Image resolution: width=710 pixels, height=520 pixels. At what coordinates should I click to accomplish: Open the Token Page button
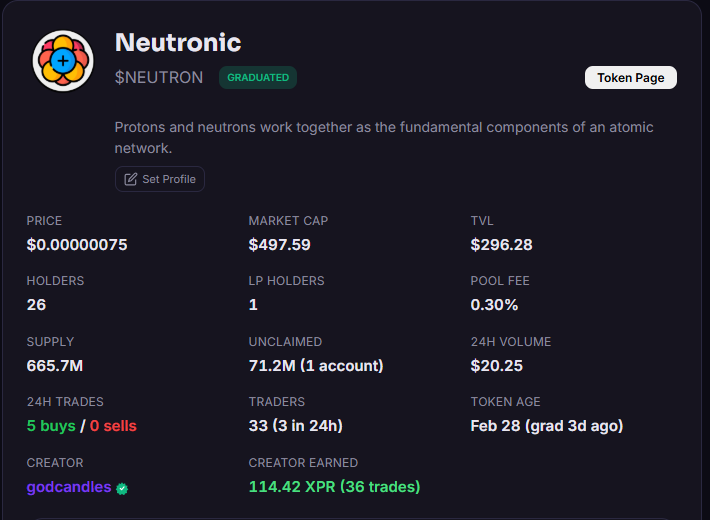coord(631,78)
